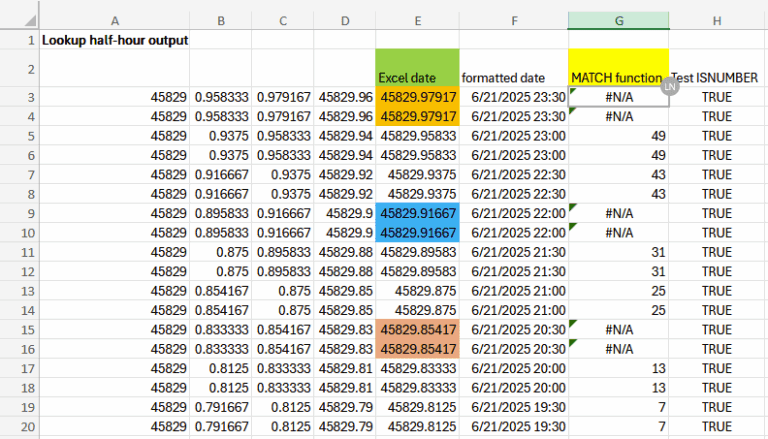Select row 3 header
This screenshot has width=768, height=439.
20,97
